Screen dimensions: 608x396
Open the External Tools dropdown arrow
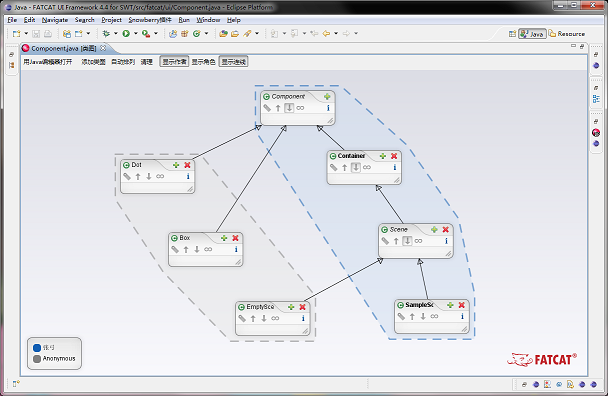pos(156,34)
